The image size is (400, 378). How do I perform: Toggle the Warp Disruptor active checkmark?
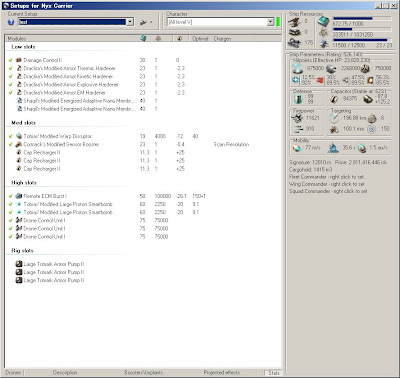click(x=11, y=136)
